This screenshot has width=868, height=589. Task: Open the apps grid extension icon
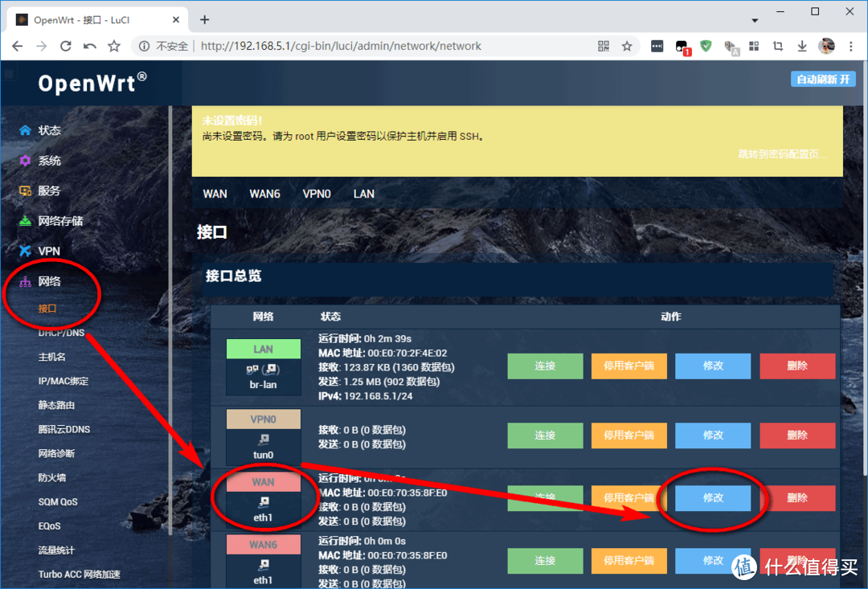point(754,46)
